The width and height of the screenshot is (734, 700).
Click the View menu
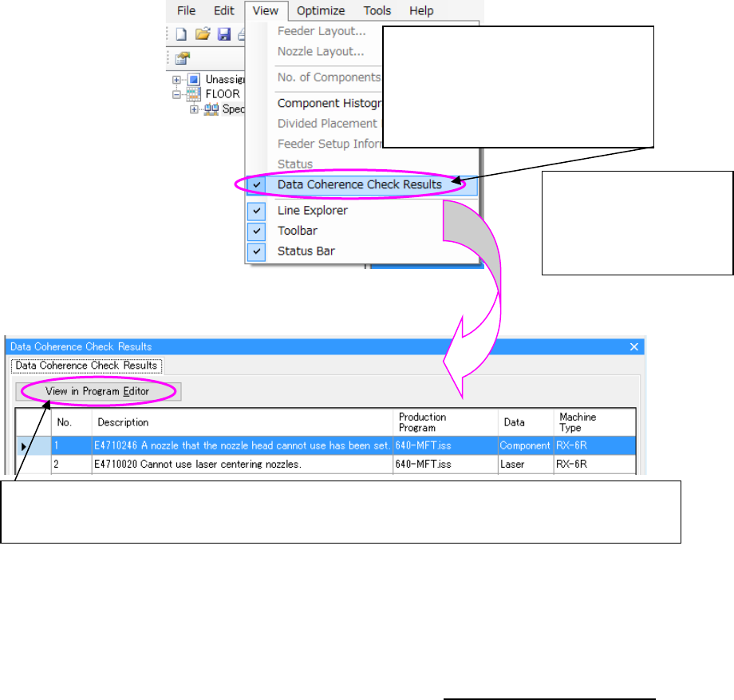pyautogui.click(x=266, y=10)
